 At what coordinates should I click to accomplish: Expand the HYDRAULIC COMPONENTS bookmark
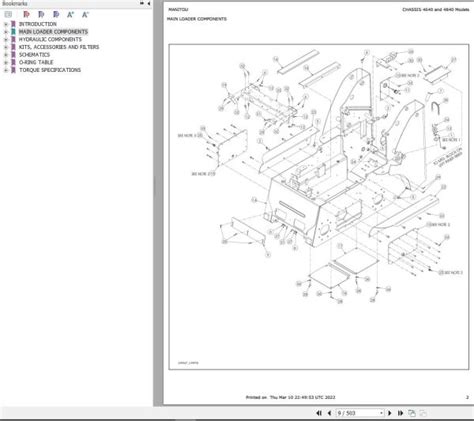[5, 40]
